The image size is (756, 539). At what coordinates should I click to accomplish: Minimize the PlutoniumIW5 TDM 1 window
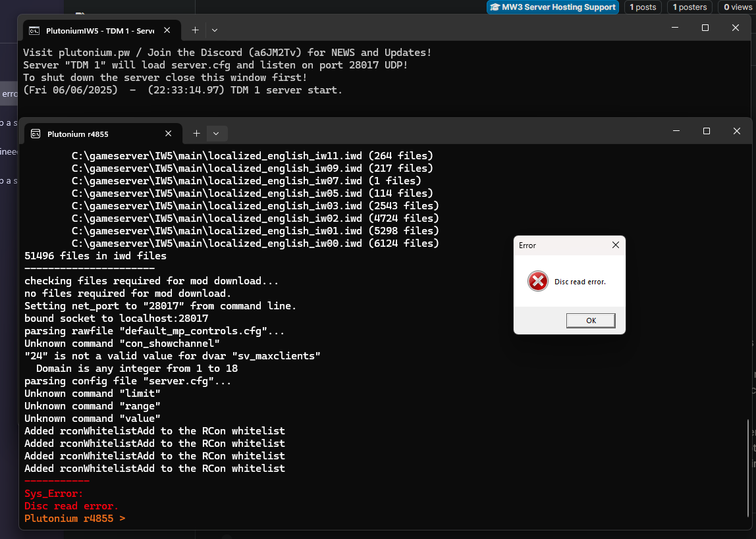point(675,28)
